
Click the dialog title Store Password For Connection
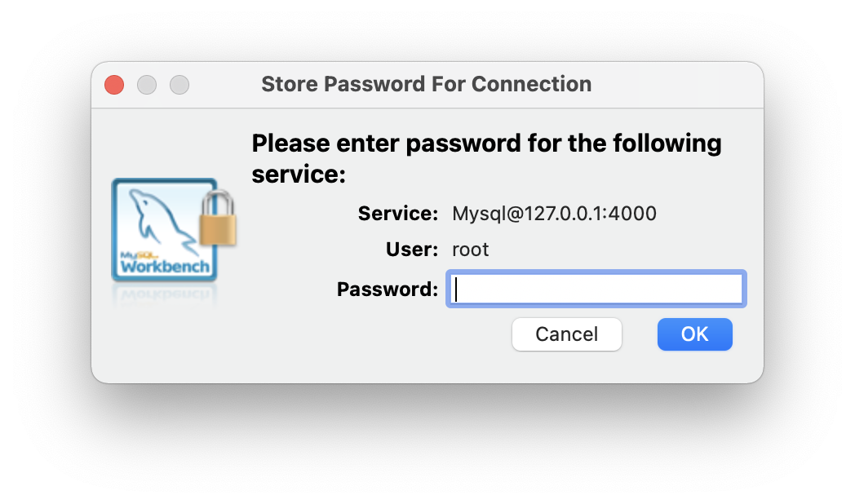click(426, 84)
